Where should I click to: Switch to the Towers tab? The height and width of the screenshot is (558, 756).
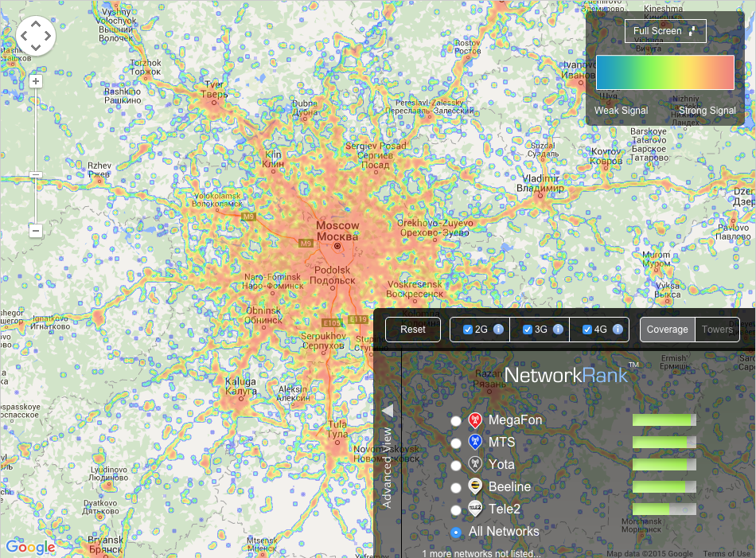tap(717, 330)
